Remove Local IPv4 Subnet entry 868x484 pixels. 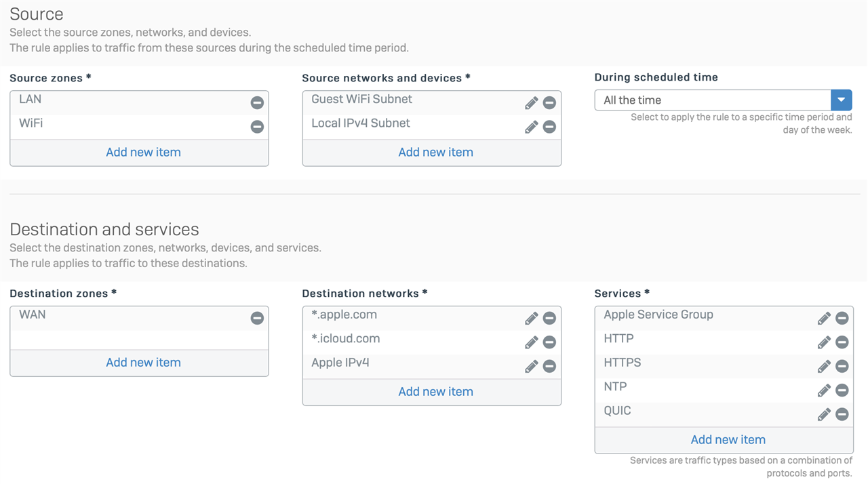[x=549, y=127]
